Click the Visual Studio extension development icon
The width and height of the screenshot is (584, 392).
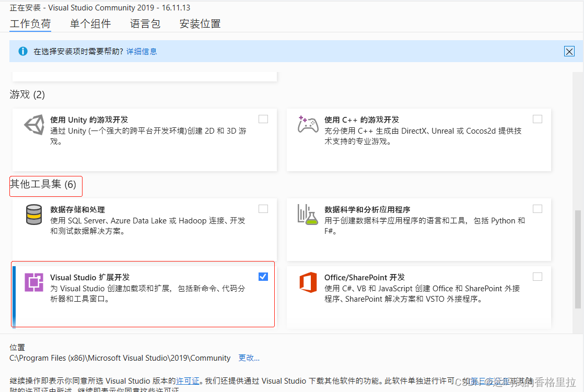(x=34, y=282)
